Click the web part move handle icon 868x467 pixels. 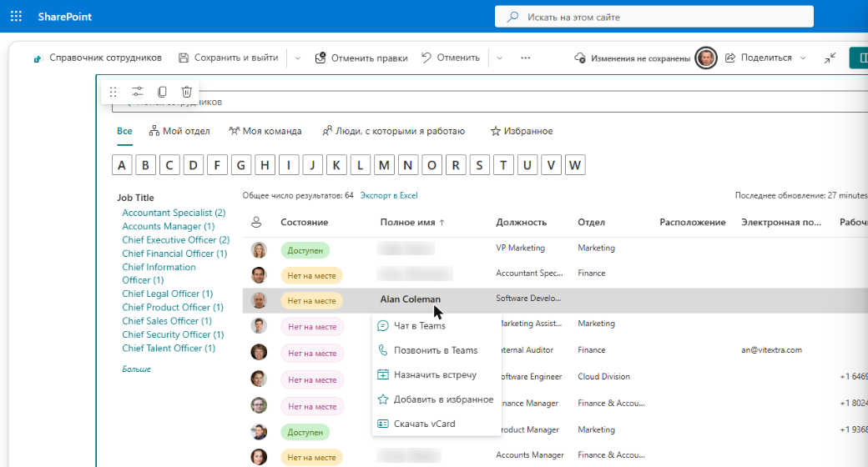tap(114, 92)
